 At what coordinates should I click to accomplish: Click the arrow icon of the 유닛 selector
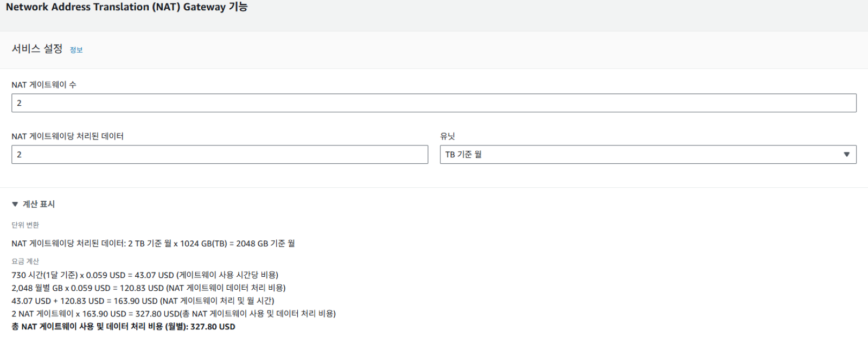point(846,155)
